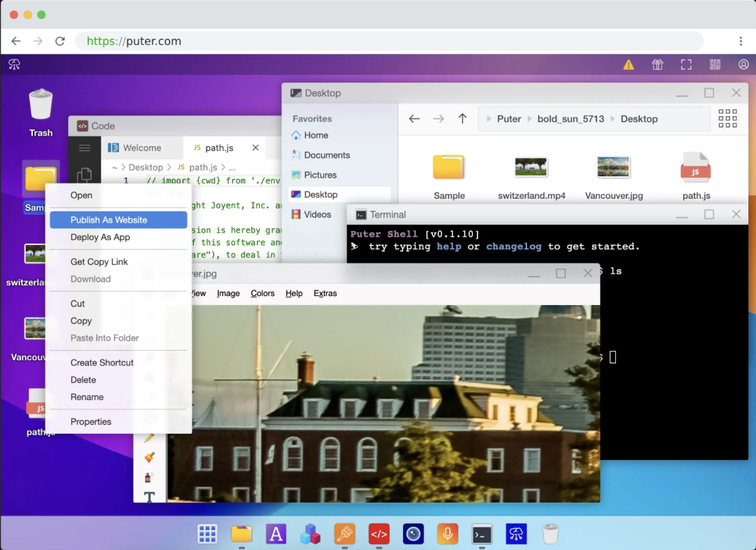Enter fullscreen using the top bar icon
The image size is (756, 550).
(x=686, y=64)
